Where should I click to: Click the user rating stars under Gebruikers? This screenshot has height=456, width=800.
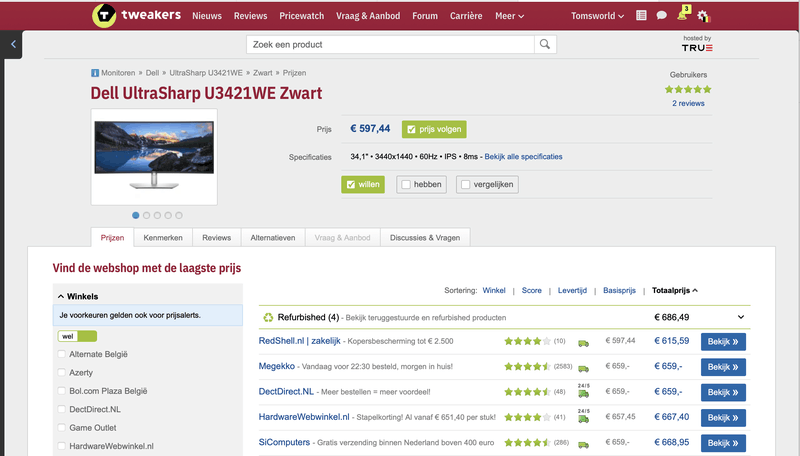(x=688, y=90)
